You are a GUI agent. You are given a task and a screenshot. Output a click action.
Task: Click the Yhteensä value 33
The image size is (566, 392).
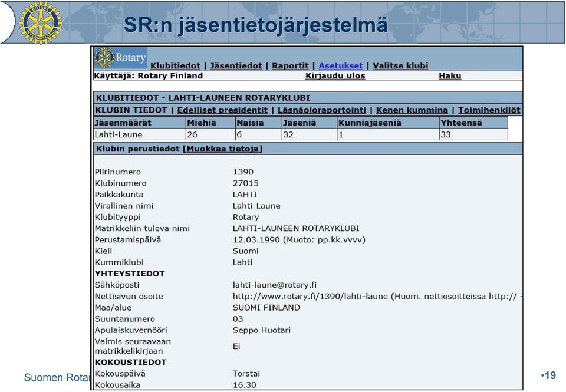473,134
